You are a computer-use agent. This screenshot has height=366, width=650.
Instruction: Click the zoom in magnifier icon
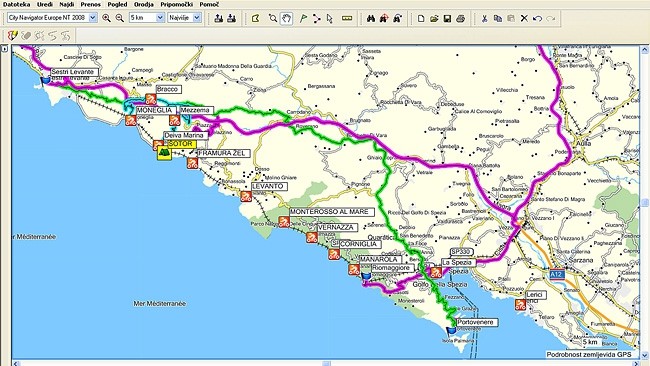click(x=107, y=18)
